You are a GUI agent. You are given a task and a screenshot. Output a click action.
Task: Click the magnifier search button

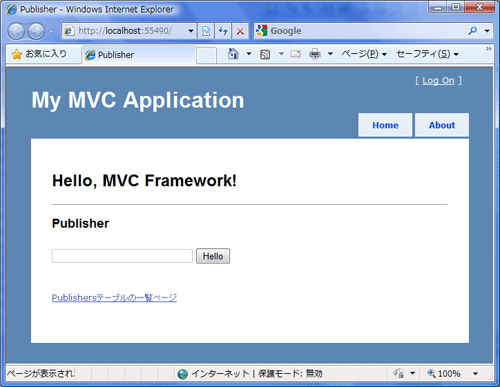coord(473,31)
